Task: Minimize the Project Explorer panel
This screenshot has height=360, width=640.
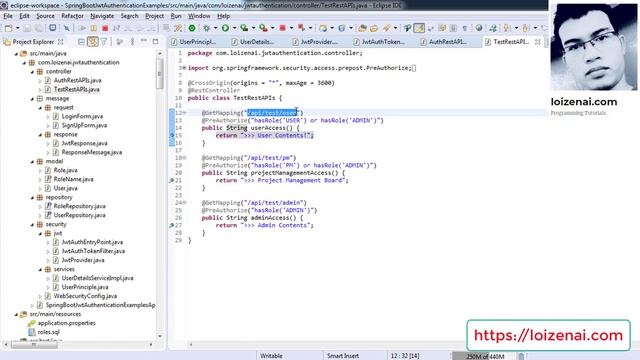Action: [144, 41]
